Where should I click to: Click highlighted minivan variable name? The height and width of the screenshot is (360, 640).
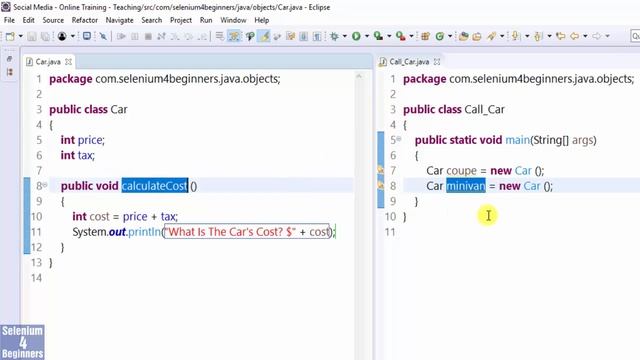[x=466, y=186]
